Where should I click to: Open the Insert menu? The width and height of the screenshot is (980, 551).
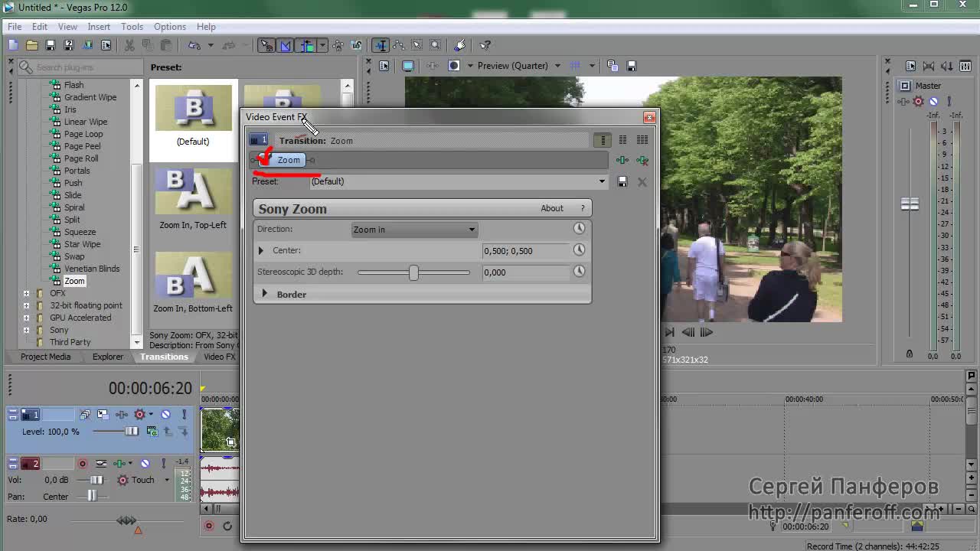(x=99, y=27)
